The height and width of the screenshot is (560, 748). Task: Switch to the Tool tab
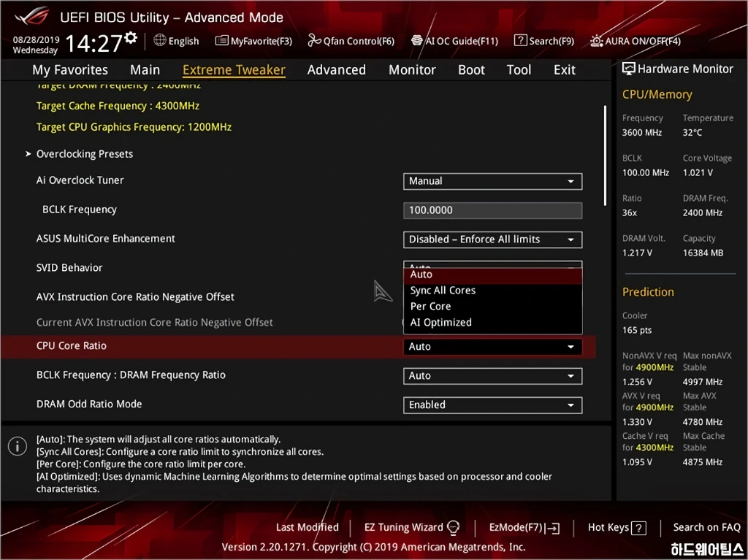click(x=519, y=69)
